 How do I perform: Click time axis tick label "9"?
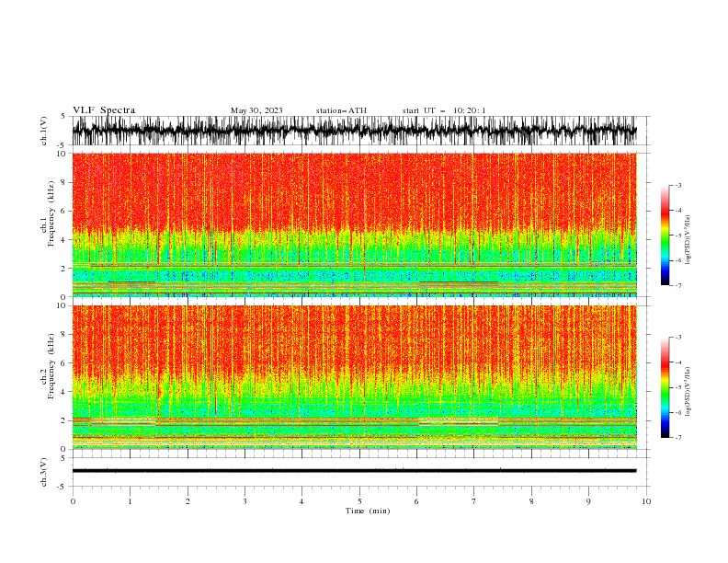coord(588,501)
